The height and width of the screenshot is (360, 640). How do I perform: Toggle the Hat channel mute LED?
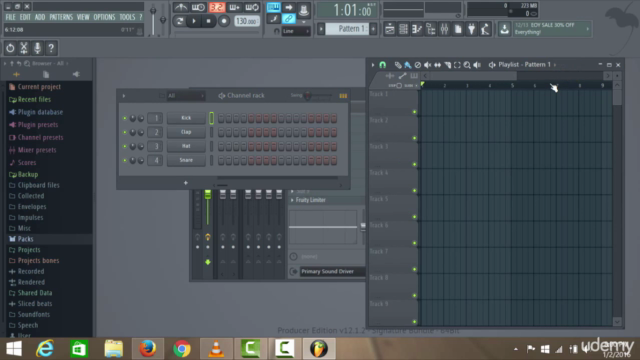124,146
